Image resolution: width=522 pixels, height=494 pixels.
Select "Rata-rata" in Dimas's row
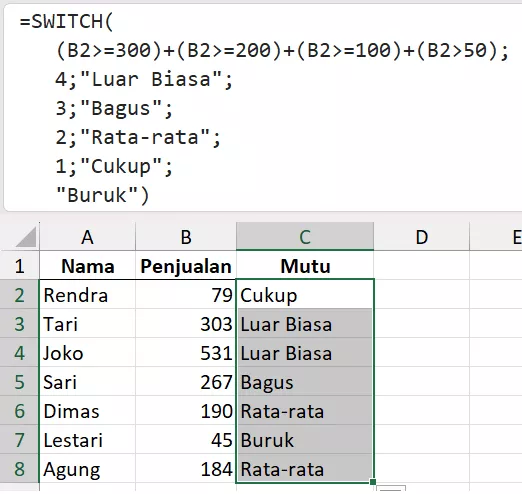pyautogui.click(x=305, y=411)
